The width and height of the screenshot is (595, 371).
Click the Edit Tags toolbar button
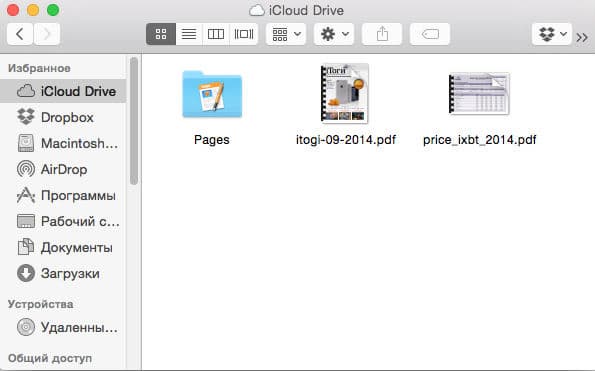tap(430, 34)
